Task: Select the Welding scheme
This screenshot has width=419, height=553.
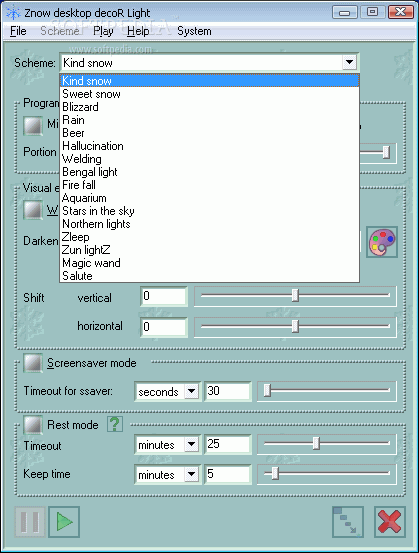Action: pos(210,159)
